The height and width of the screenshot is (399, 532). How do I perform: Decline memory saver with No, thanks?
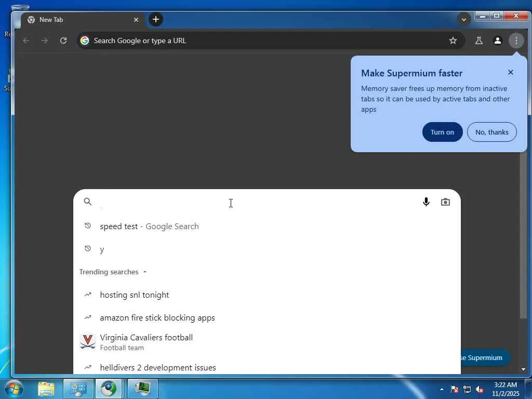[491, 132]
